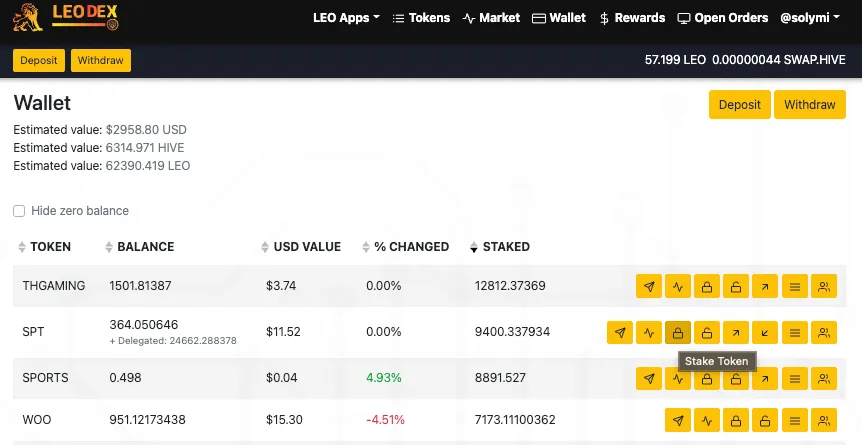
Task: Go home via the LEO DEX logo
Action: pyautogui.click(x=65, y=18)
